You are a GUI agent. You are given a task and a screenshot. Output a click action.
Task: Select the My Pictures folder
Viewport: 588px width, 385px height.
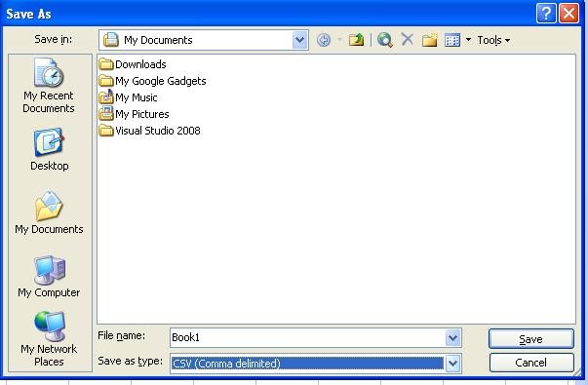tap(135, 114)
